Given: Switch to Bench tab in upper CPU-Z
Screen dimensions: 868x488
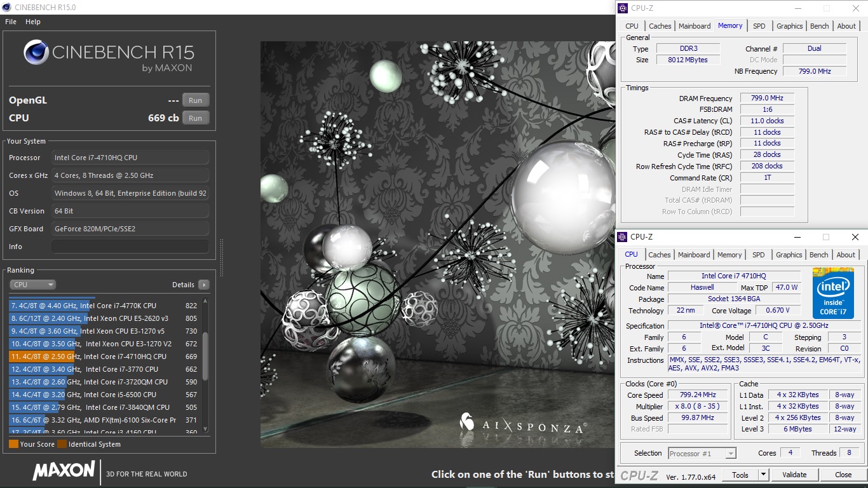Looking at the screenshot, I should pos(820,26).
